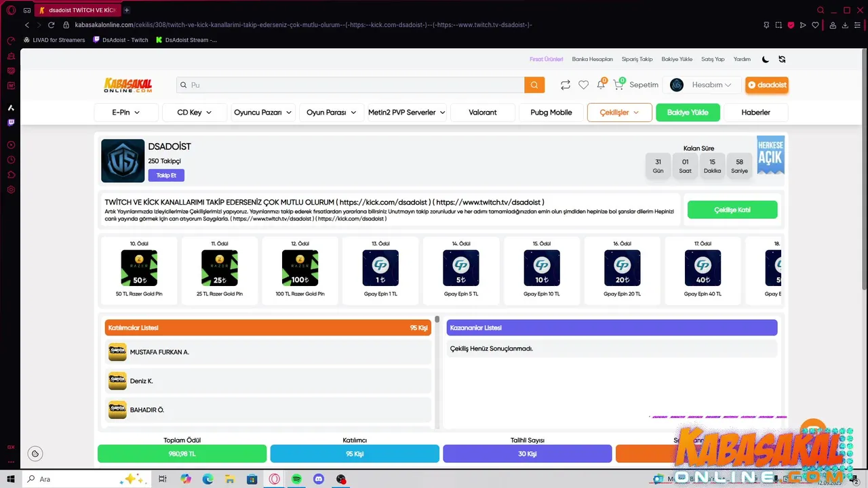Viewport: 868px width, 488px height.
Task: Click the orange search magnifier button
Action: click(x=534, y=85)
